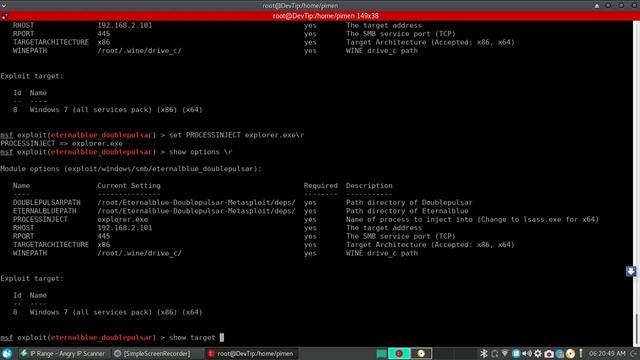
Task: Click upper 'Windows 7 (all services pack)' target row
Action: point(108,110)
